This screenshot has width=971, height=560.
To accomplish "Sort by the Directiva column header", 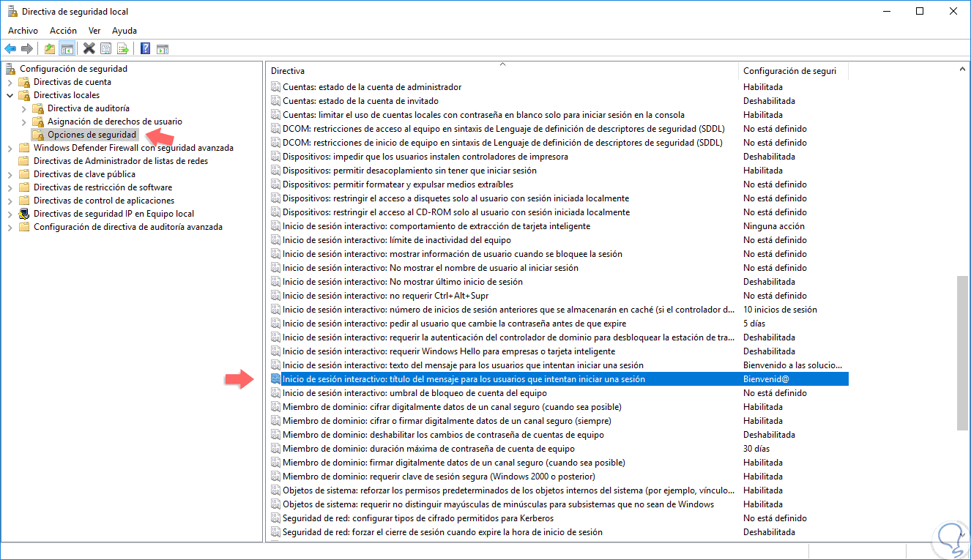I will point(502,71).
